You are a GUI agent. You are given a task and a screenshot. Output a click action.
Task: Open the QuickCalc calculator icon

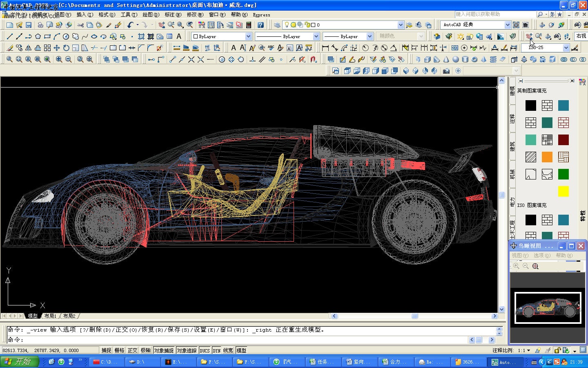[x=249, y=25]
